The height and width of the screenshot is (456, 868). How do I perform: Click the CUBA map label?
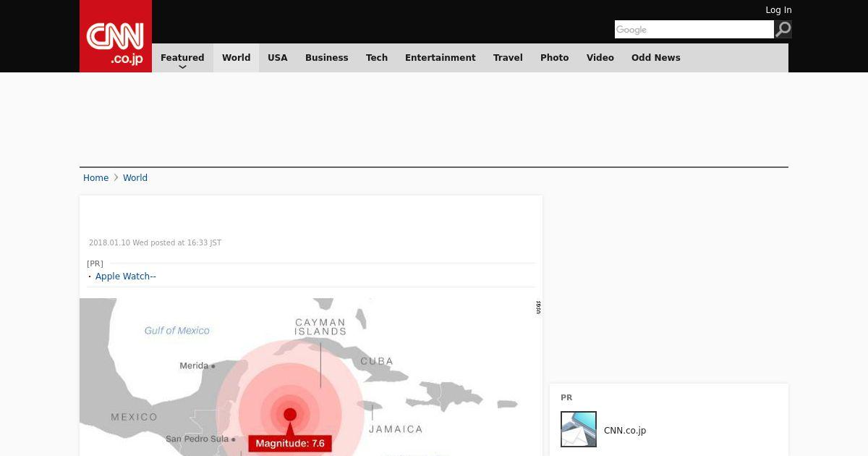click(377, 361)
